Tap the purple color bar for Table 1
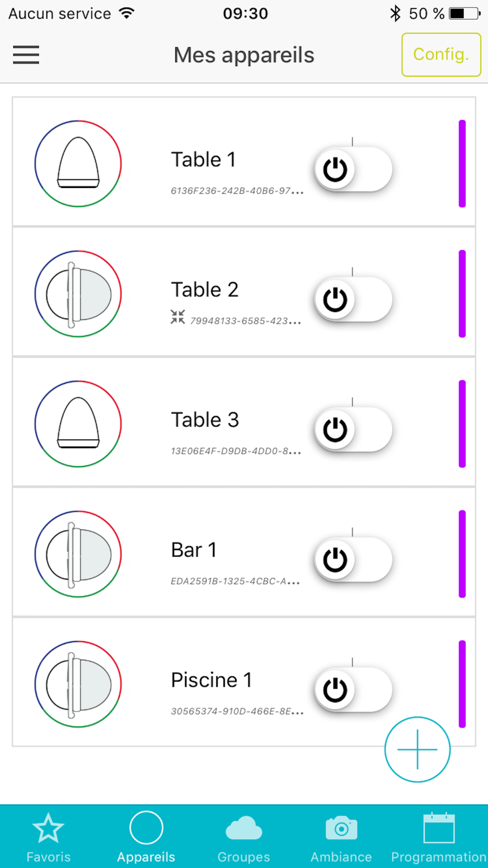The image size is (488, 868). [462, 164]
